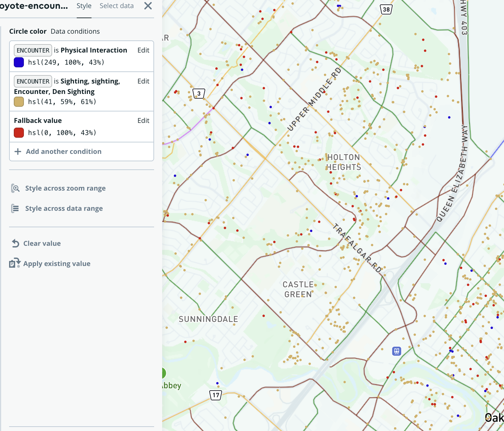Open the Select data tab
Image resolution: width=504 pixels, height=431 pixels.
click(116, 6)
